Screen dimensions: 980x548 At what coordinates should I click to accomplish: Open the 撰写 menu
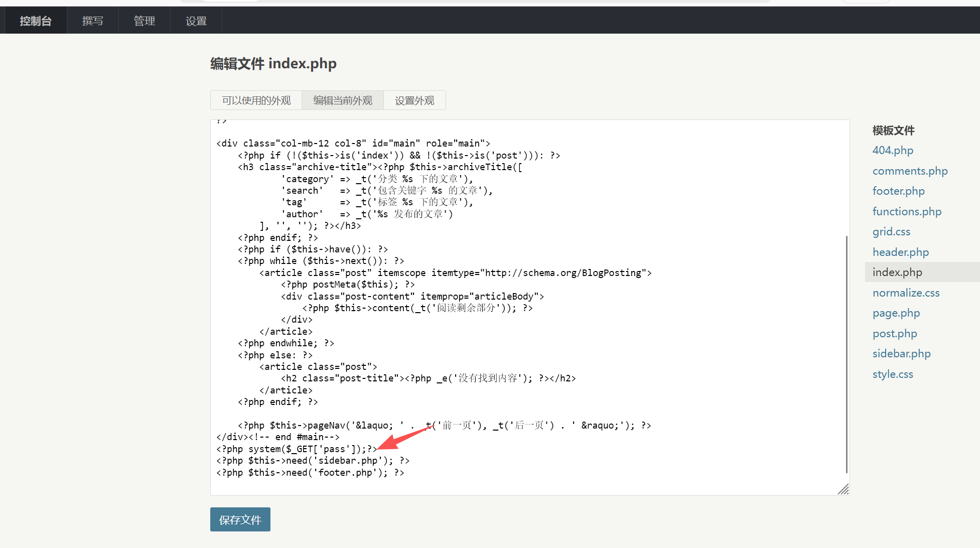coord(93,21)
